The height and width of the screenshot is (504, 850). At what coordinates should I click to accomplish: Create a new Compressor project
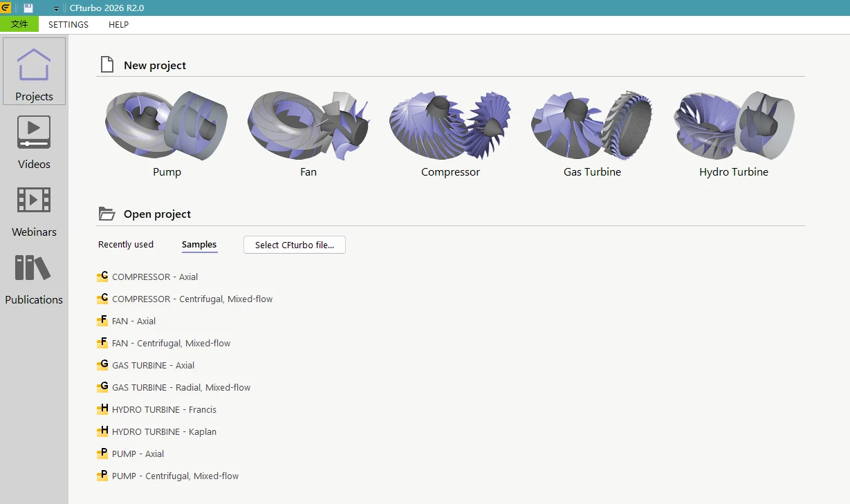point(450,133)
